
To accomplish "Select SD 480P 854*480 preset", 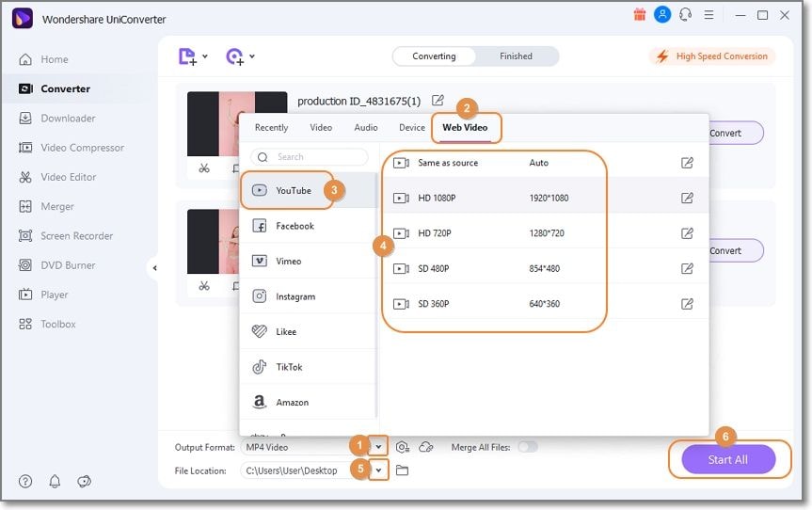I will coord(546,269).
